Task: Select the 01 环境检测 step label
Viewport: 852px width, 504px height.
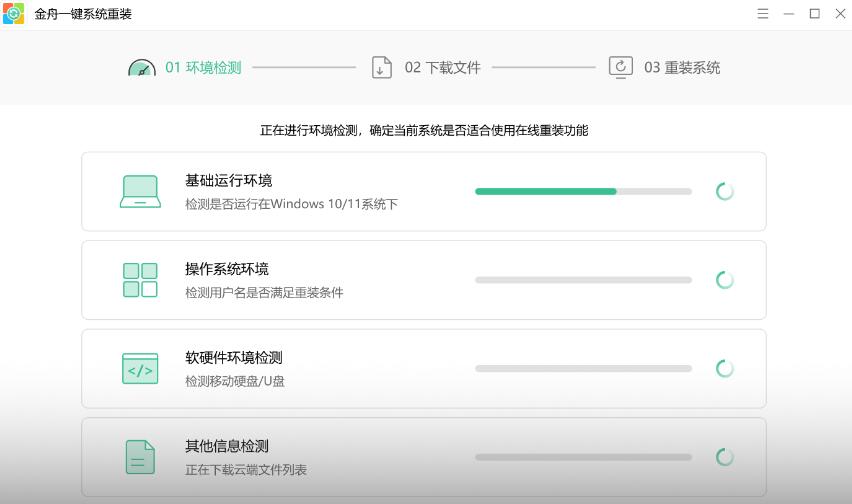Action: (203, 68)
